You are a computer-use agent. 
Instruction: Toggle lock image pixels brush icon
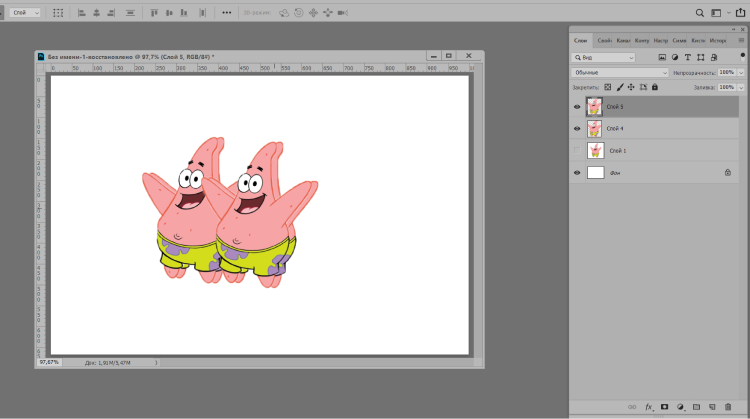pyautogui.click(x=620, y=87)
